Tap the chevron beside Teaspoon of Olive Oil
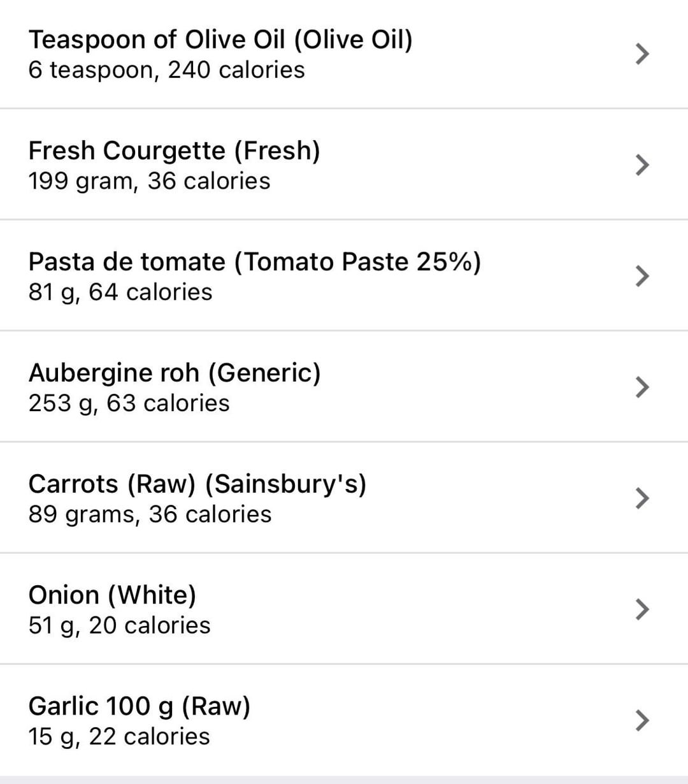688x784 pixels. coord(642,54)
